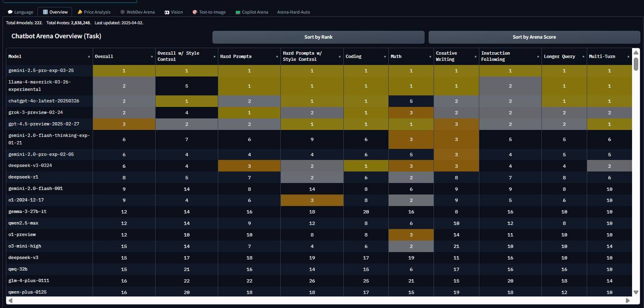Screen dimensions: 644x308
Task: Sort by Creative Writing column arrow
Action: pyautogui.click(x=475, y=56)
